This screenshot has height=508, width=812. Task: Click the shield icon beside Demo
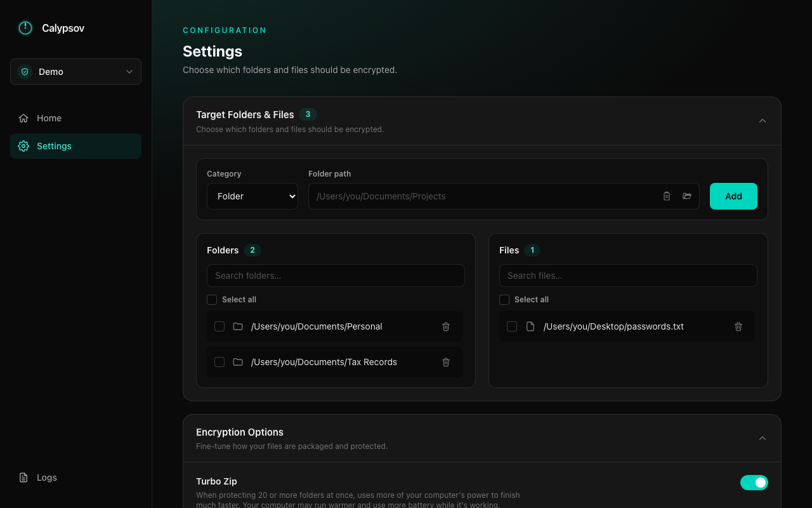click(x=25, y=72)
